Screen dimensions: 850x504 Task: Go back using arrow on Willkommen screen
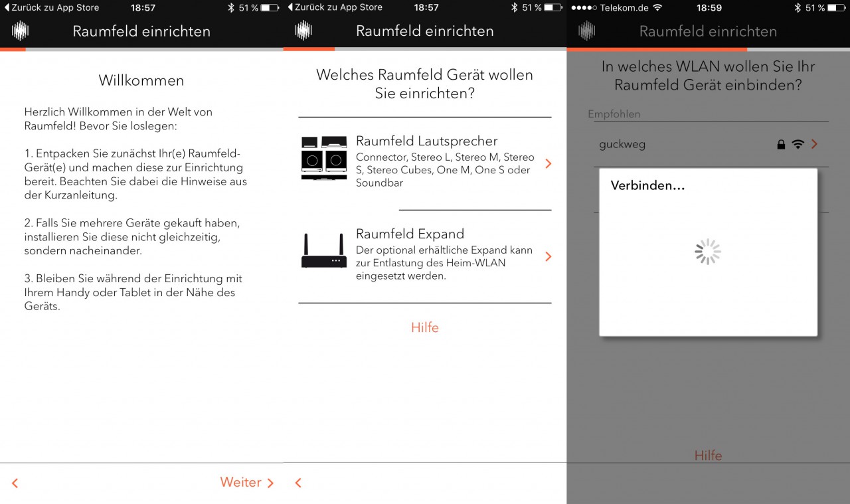click(15, 483)
